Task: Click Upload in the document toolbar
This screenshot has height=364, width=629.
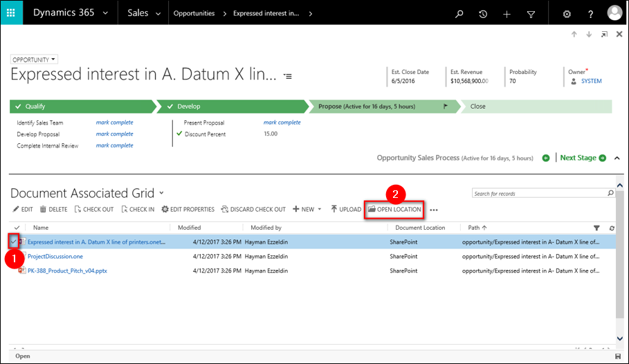Action: 346,209
